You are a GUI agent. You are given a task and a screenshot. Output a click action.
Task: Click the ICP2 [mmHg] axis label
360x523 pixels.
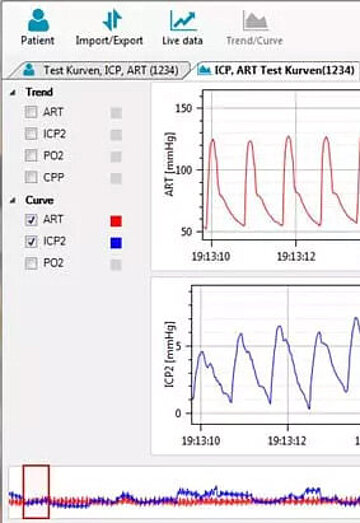(170, 354)
